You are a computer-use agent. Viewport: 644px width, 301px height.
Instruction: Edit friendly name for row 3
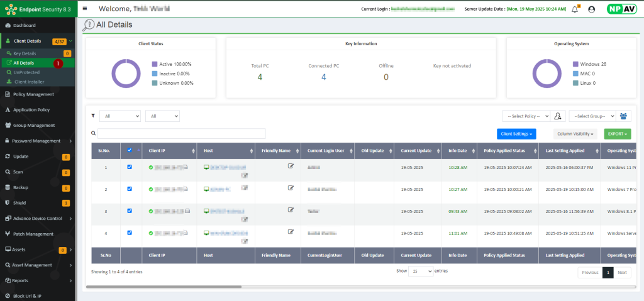point(291,210)
